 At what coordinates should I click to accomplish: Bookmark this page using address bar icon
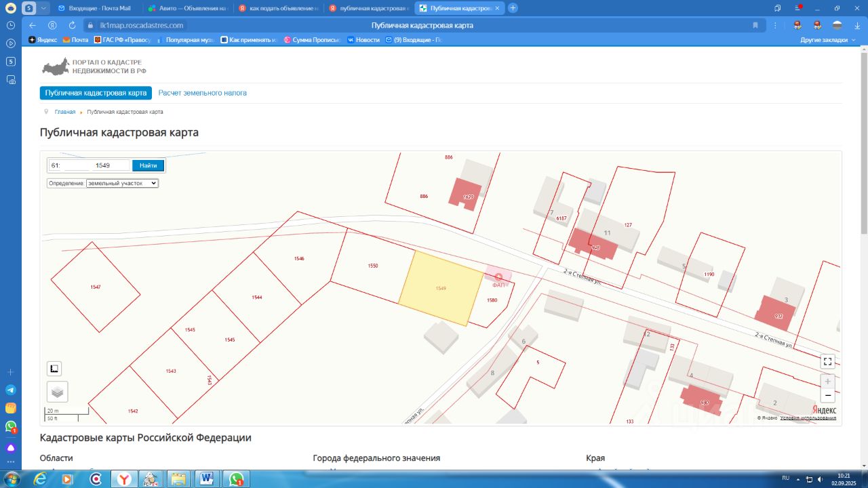pos(755,25)
